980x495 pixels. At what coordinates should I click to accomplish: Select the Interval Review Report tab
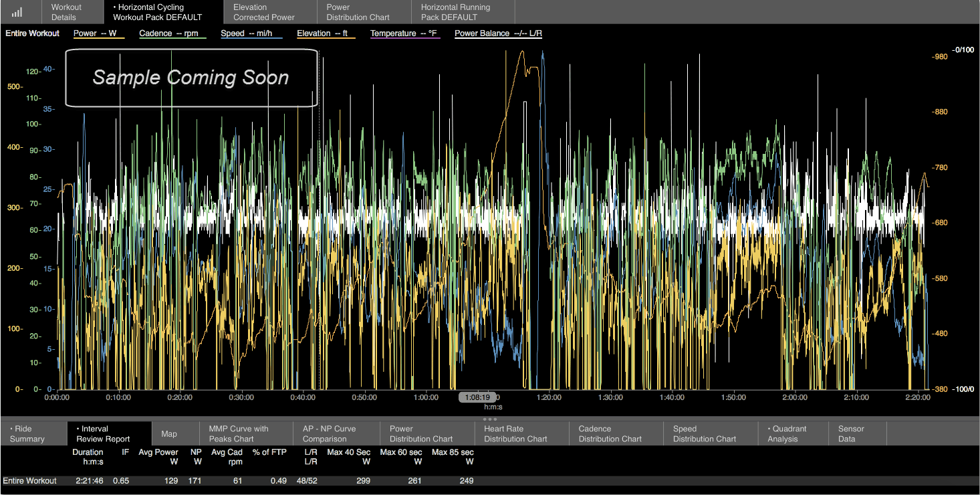[110, 433]
